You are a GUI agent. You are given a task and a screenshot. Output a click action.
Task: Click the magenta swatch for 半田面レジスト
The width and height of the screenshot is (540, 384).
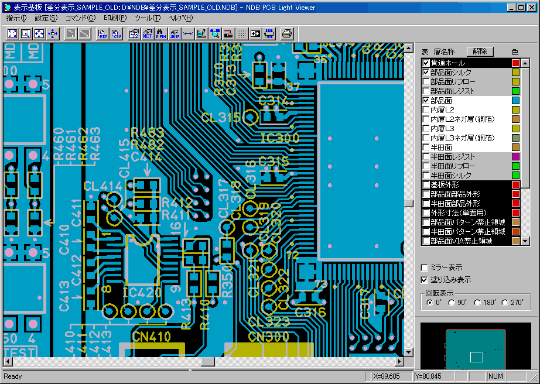[x=516, y=157]
